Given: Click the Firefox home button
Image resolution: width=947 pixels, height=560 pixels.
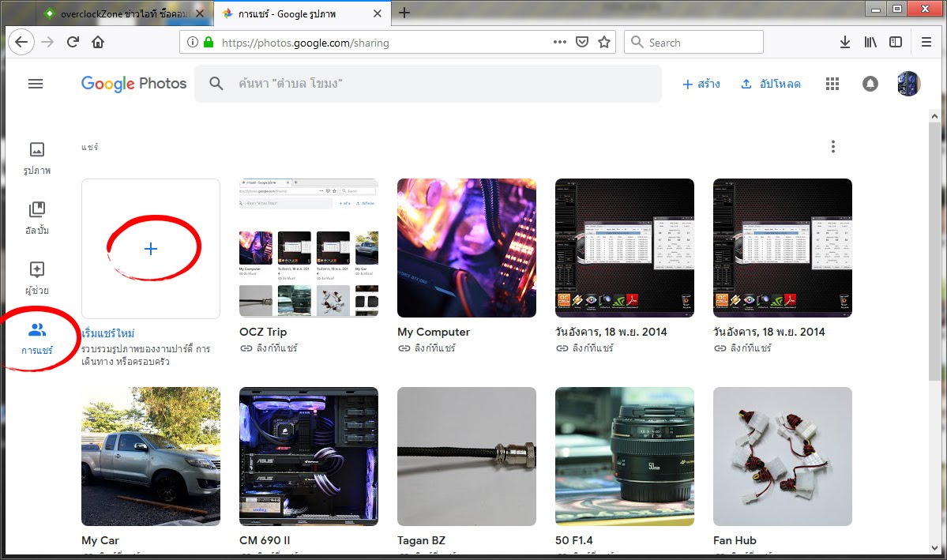Looking at the screenshot, I should (98, 43).
